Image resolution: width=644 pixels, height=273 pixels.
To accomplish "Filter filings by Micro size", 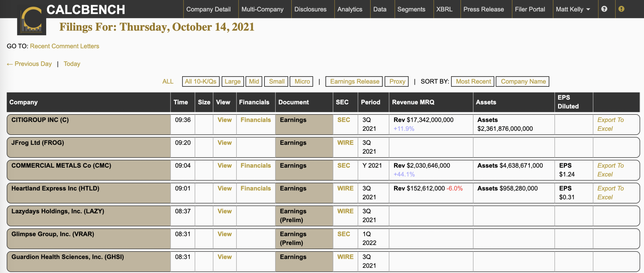I will click(x=302, y=81).
